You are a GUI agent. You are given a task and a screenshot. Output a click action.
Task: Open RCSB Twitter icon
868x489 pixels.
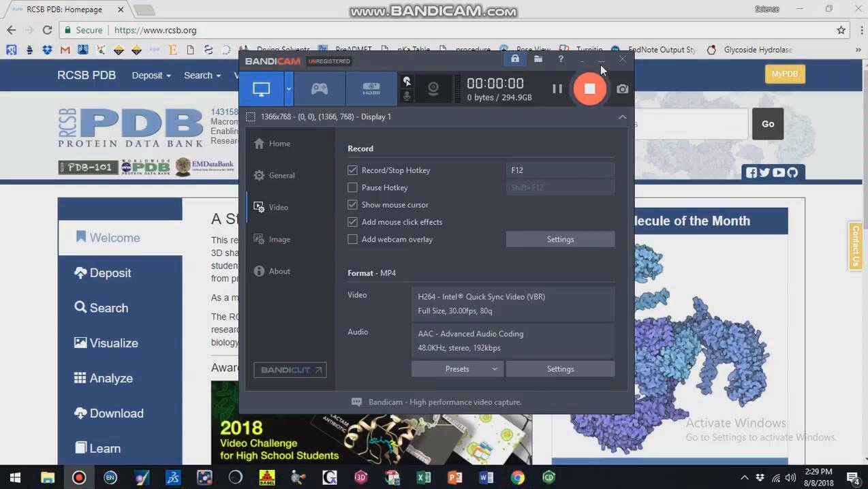click(764, 172)
